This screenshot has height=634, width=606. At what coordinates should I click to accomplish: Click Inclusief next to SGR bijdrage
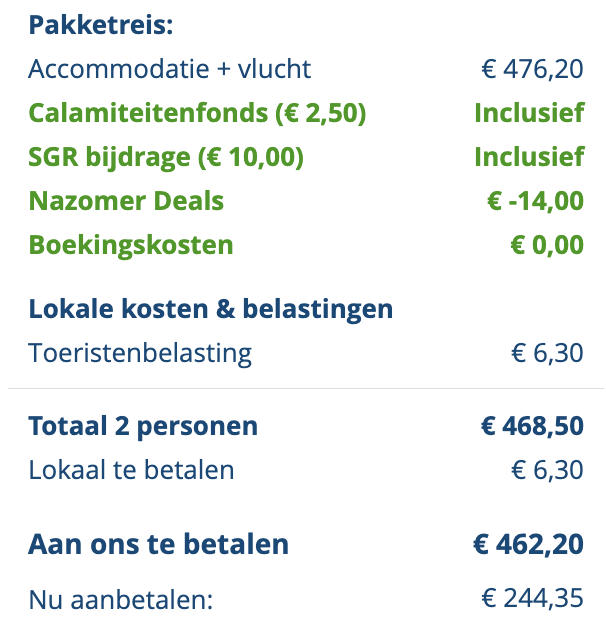point(529,157)
